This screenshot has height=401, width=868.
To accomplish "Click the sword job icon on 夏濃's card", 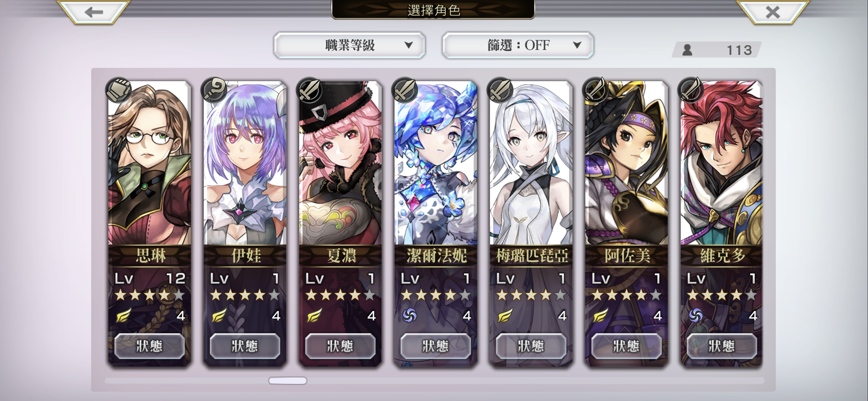I will [309, 90].
